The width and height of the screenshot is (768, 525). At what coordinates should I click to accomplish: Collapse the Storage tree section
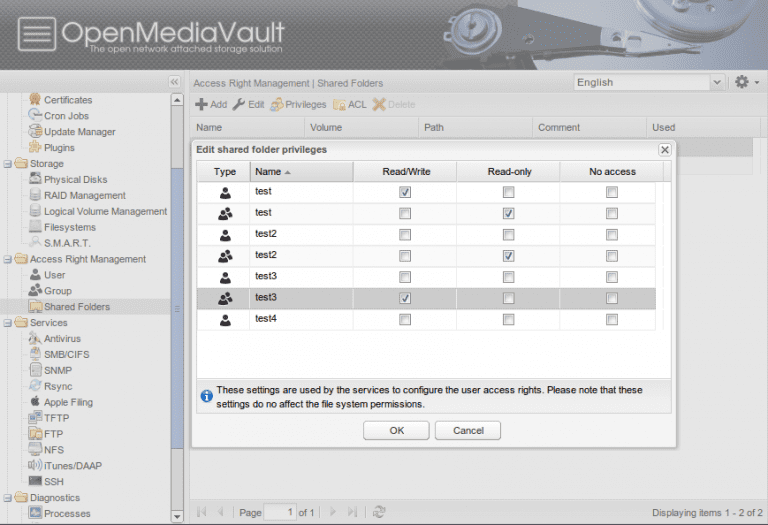[9, 164]
